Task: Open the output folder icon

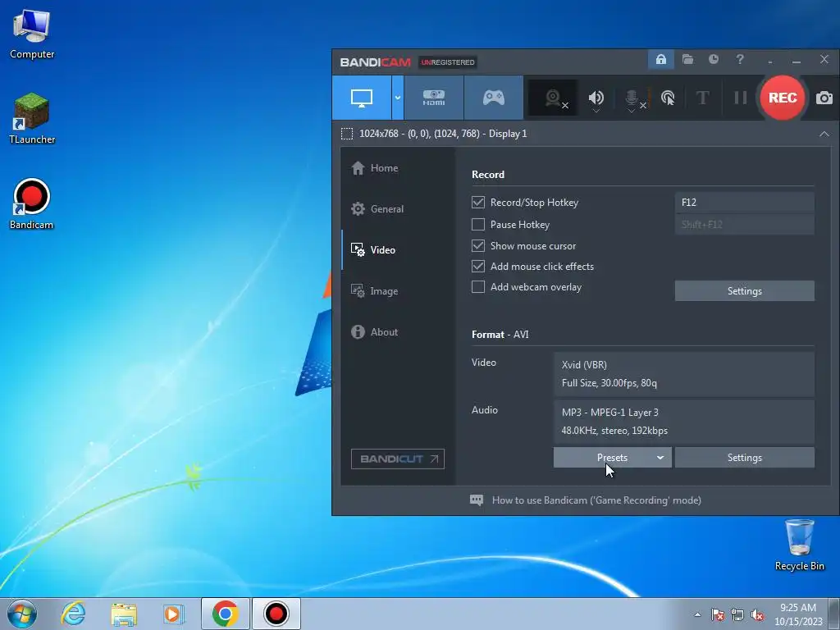Action: [688, 59]
